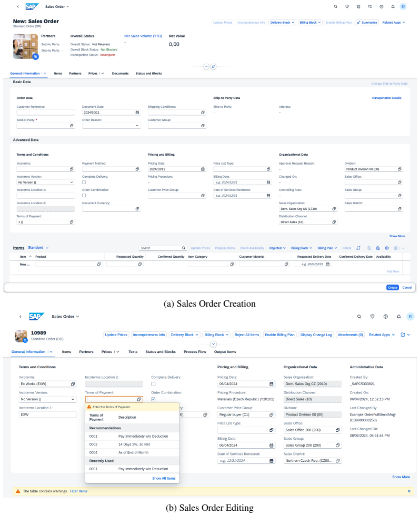Zoom the product image in the Creation screen
Image resolution: width=420 pixels, height=516 pixels.
click(36, 57)
